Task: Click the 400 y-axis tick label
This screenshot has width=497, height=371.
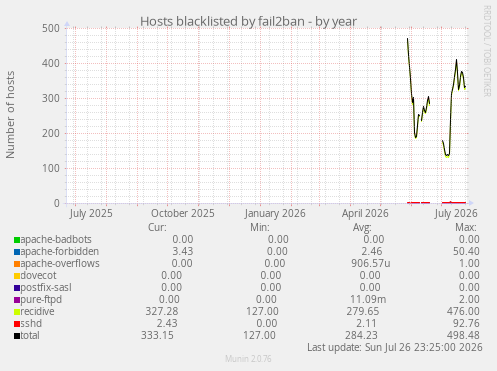Action: pyautogui.click(x=51, y=63)
